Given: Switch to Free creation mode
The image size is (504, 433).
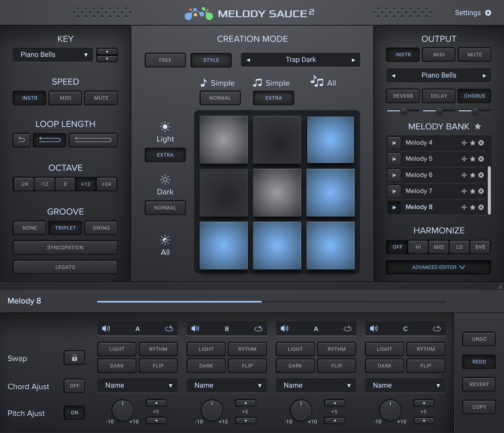Looking at the screenshot, I should (165, 60).
